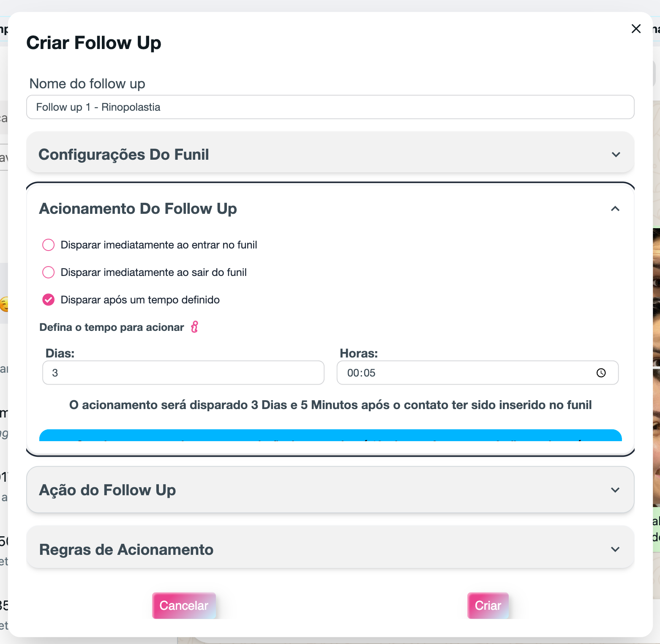This screenshot has width=660, height=644.
Task: Select Disparar após um tempo definido option
Action: pyautogui.click(x=49, y=300)
